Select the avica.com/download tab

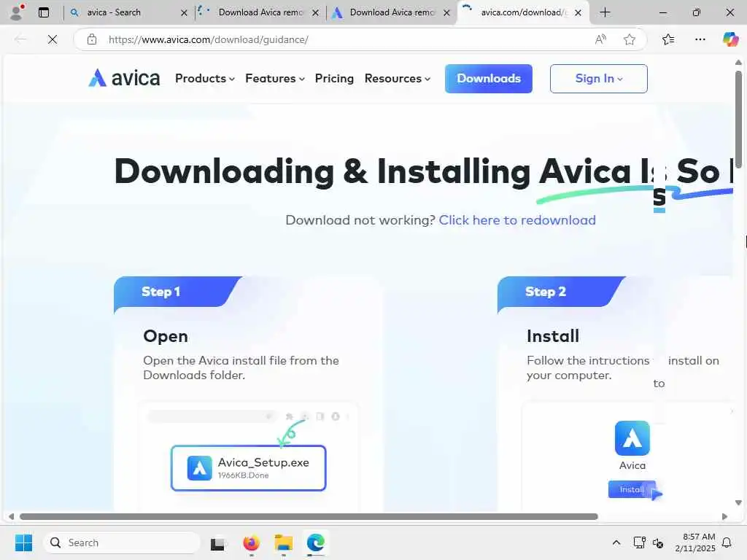tap(522, 12)
